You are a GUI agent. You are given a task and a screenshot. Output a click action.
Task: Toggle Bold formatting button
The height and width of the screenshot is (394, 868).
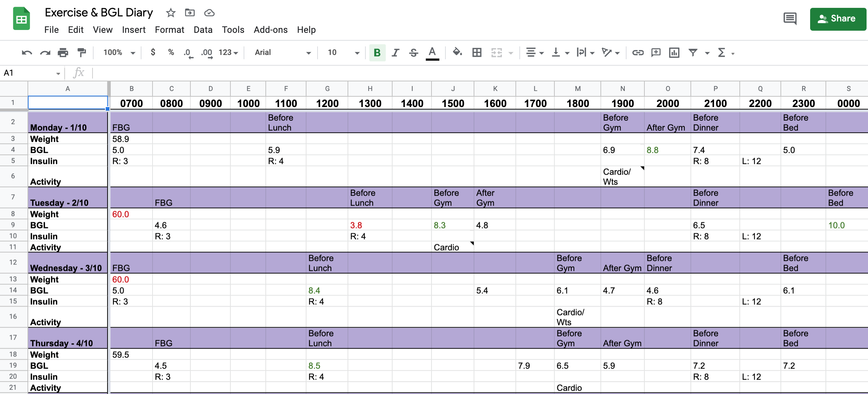(x=377, y=53)
